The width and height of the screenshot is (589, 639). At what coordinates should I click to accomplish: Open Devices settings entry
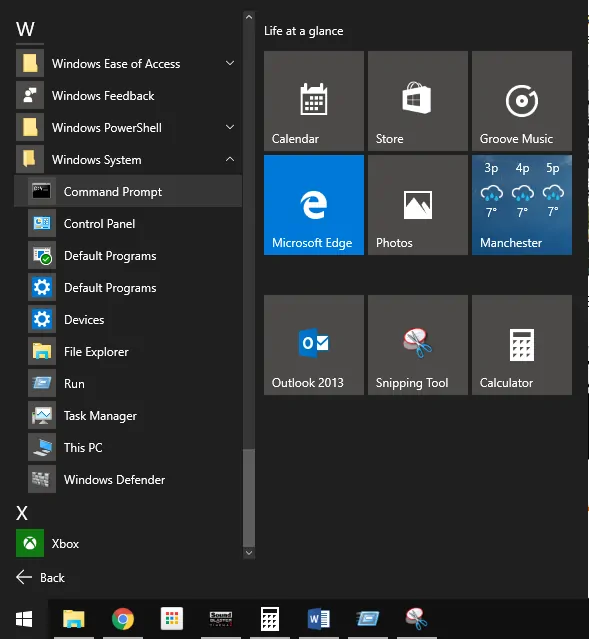click(128, 320)
